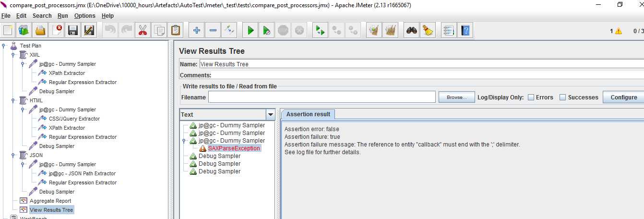Reset search with the broom icon
The image size is (644, 219).
pyautogui.click(x=428, y=30)
